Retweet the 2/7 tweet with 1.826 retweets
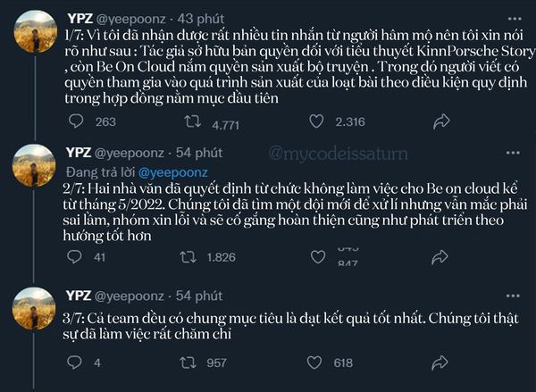536x392 pixels. [188, 258]
